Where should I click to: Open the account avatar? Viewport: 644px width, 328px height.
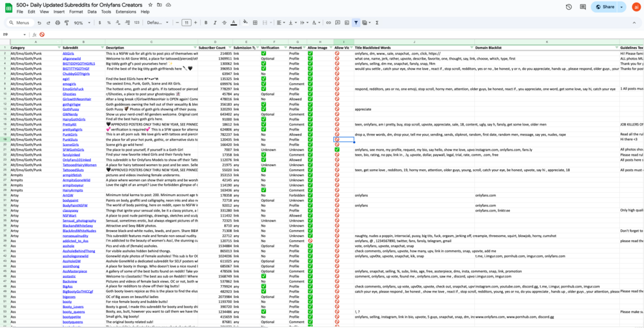pos(636,7)
